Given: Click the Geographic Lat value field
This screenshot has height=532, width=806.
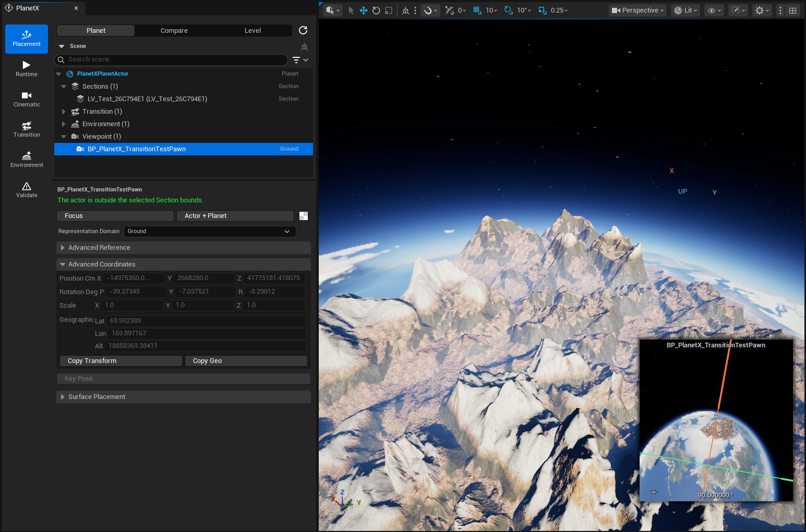Looking at the screenshot, I should (x=206, y=321).
